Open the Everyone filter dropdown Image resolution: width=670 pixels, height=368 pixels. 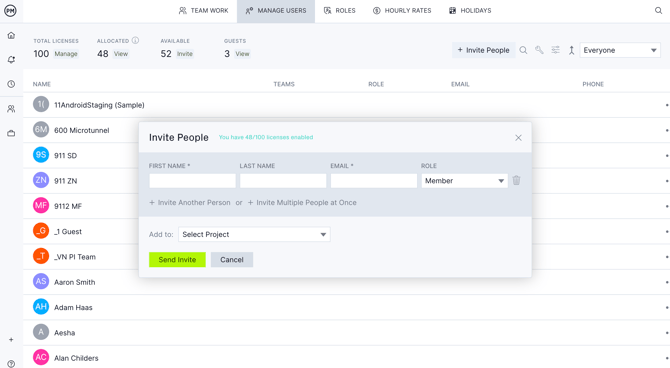point(620,50)
